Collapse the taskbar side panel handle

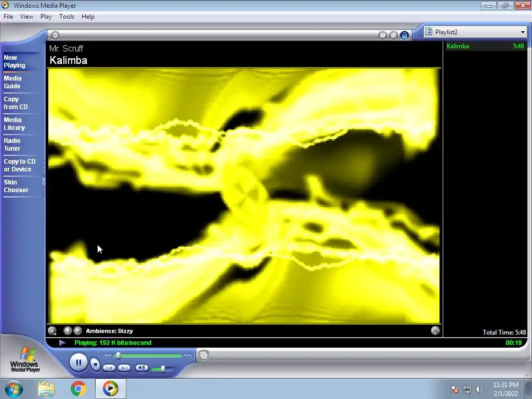(x=44, y=180)
